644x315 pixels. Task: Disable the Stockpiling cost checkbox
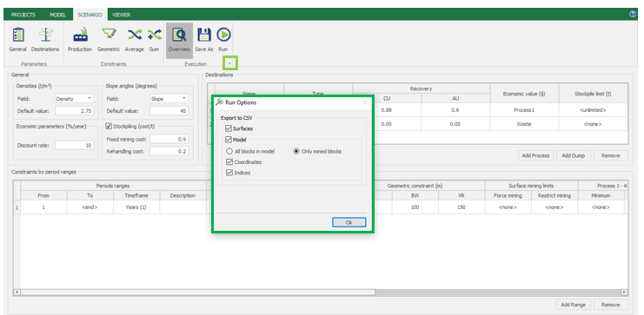109,127
